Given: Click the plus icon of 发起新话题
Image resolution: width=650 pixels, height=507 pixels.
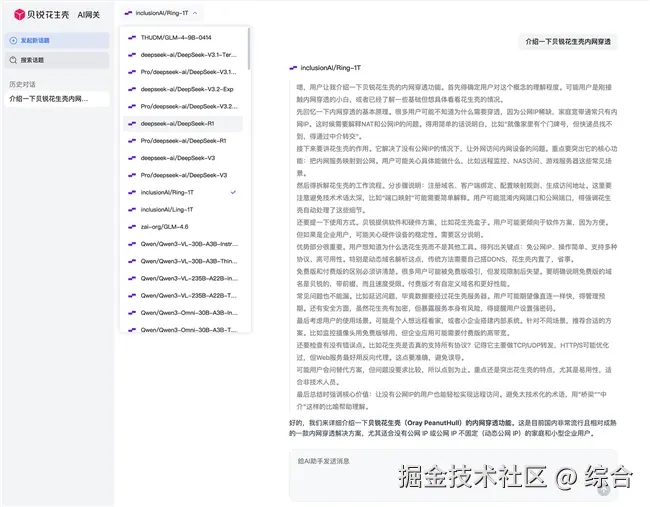Looking at the screenshot, I should (x=13, y=40).
